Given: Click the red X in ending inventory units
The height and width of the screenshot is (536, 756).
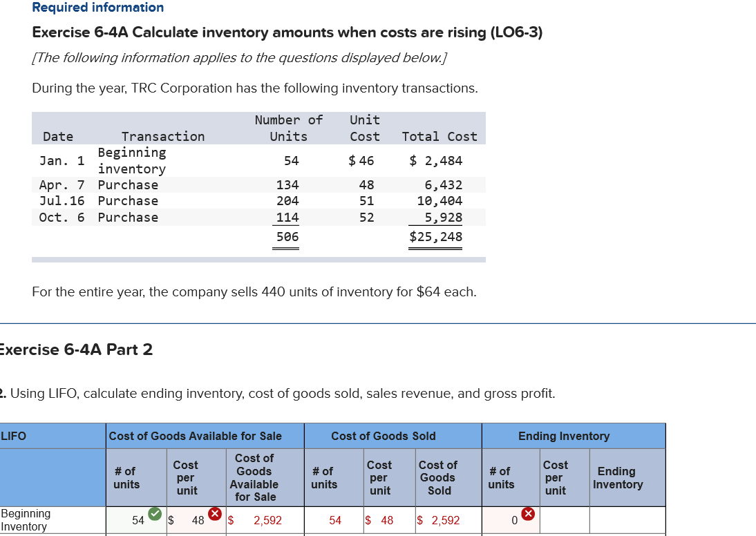Looking at the screenshot, I should point(528,514).
